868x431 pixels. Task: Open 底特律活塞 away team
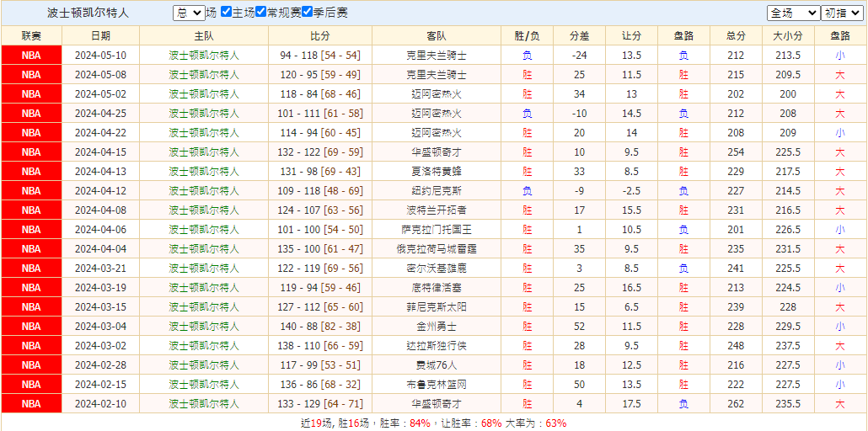coord(437,288)
